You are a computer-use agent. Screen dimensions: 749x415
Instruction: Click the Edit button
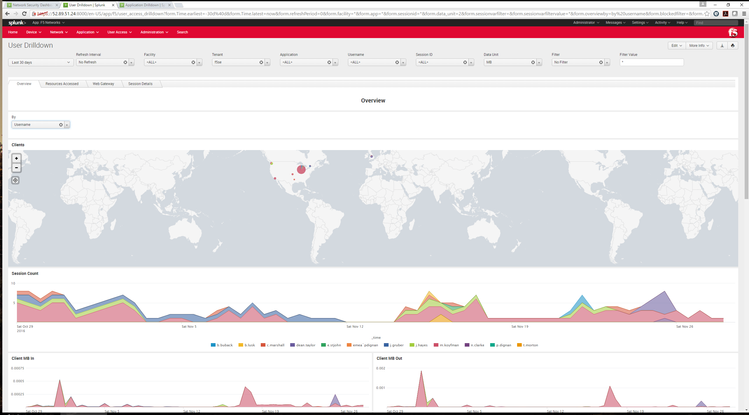676,45
